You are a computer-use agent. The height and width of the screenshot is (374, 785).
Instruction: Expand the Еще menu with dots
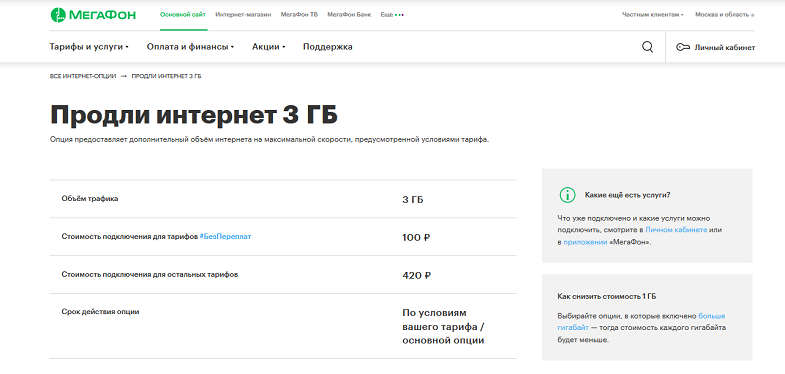coord(392,15)
